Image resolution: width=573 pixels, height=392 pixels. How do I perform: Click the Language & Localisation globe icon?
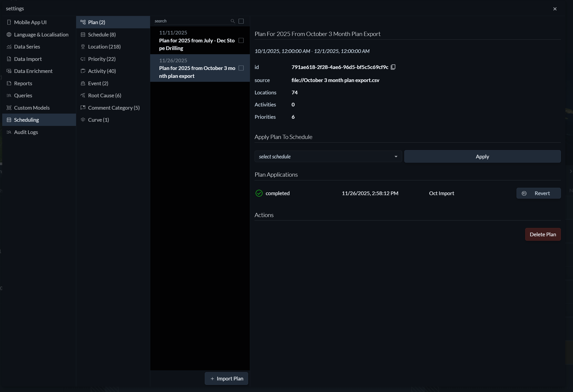click(9, 34)
